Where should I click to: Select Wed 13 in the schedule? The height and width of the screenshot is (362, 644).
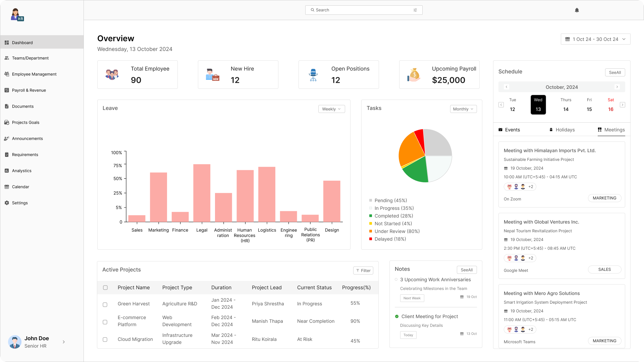click(x=538, y=105)
